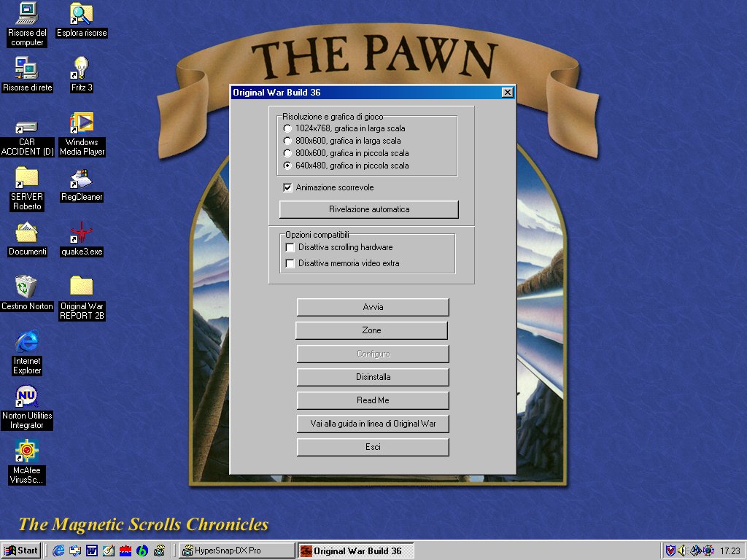Open SERVER Roberto folder shortcut
The image size is (747, 560).
point(27,189)
